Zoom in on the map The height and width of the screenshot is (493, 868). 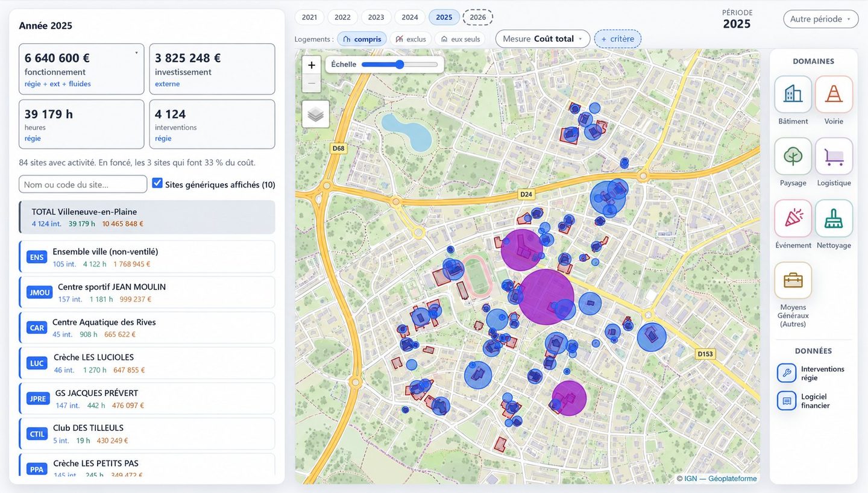(x=312, y=65)
